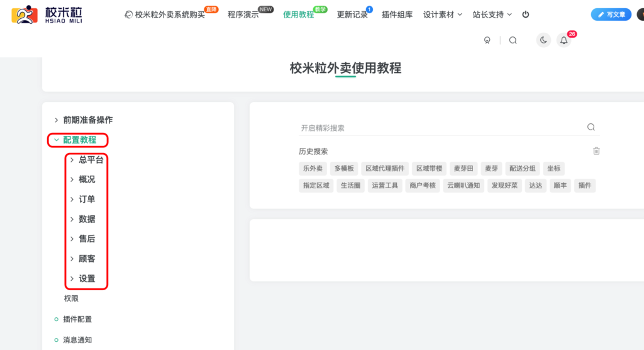644x350 pixels.
Task: Click the 历史搜索 label
Action: click(x=313, y=151)
